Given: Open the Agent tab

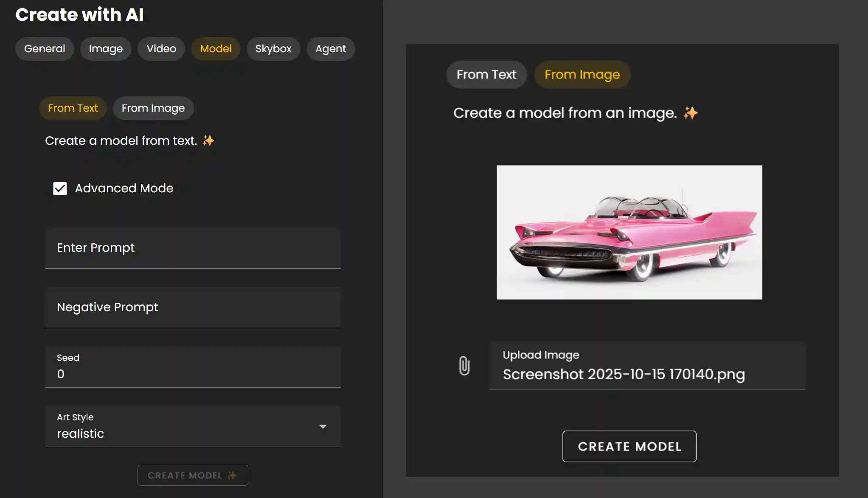Looking at the screenshot, I should 330,48.
